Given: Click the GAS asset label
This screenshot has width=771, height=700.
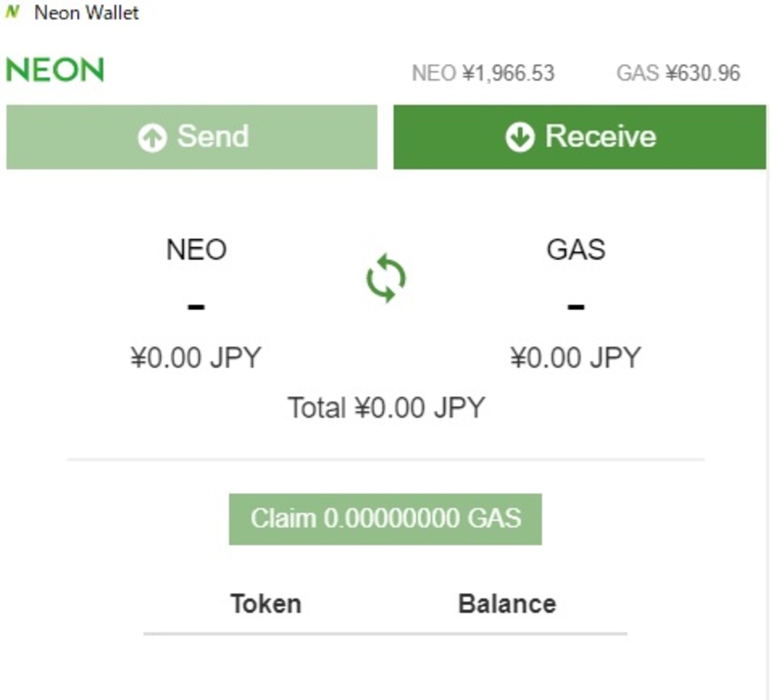Looking at the screenshot, I should click(576, 249).
